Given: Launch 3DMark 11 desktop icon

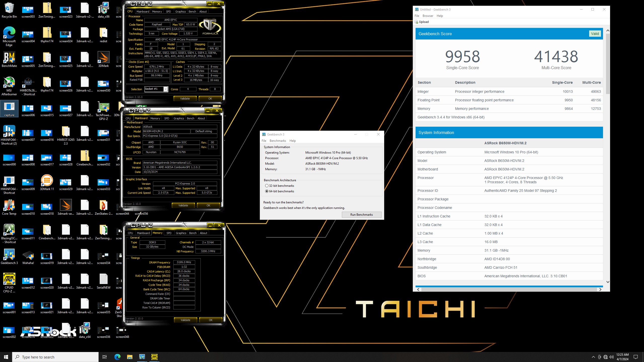Looking at the screenshot, I should click(x=47, y=183).
